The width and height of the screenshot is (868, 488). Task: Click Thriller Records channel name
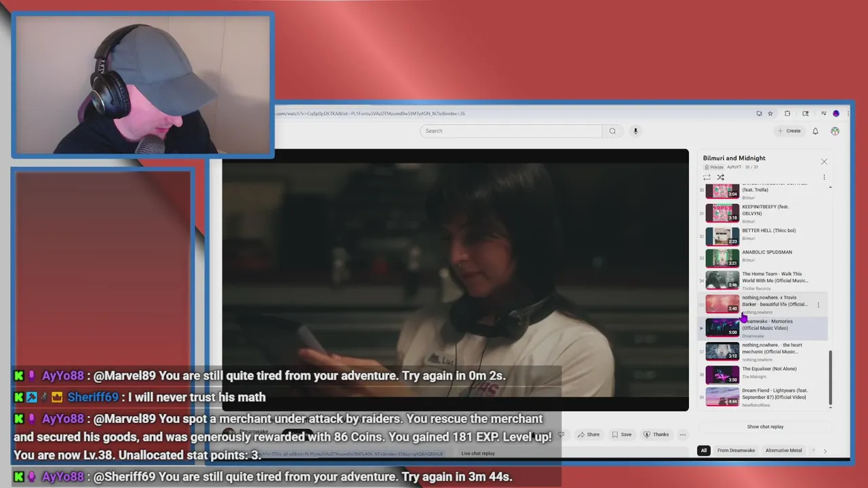point(756,289)
